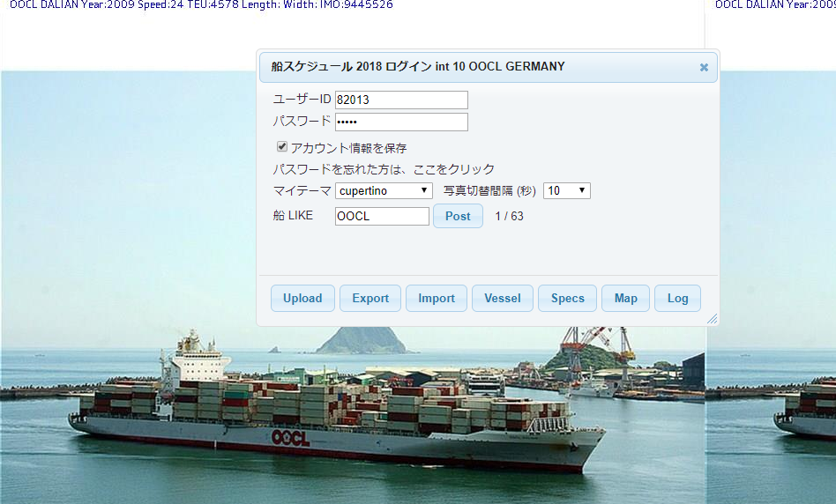Open the Map view
The height and width of the screenshot is (504, 836).
[x=625, y=299]
